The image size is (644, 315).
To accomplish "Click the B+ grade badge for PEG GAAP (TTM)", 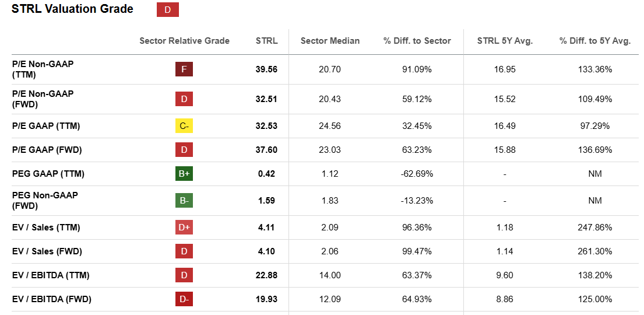I will 184,174.
